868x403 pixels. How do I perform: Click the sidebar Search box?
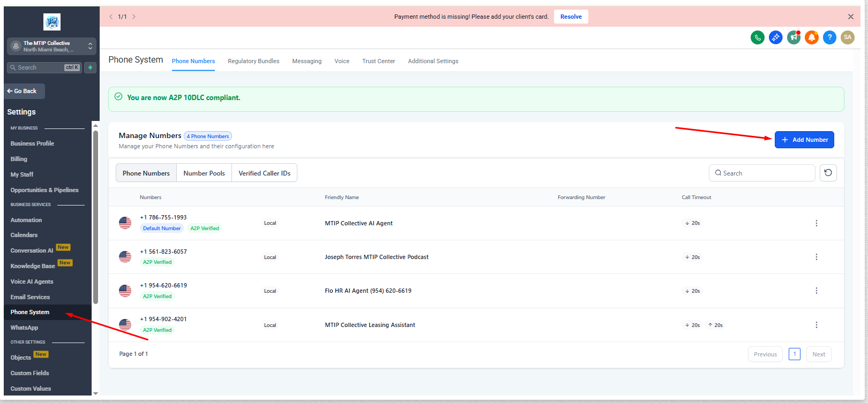(44, 67)
